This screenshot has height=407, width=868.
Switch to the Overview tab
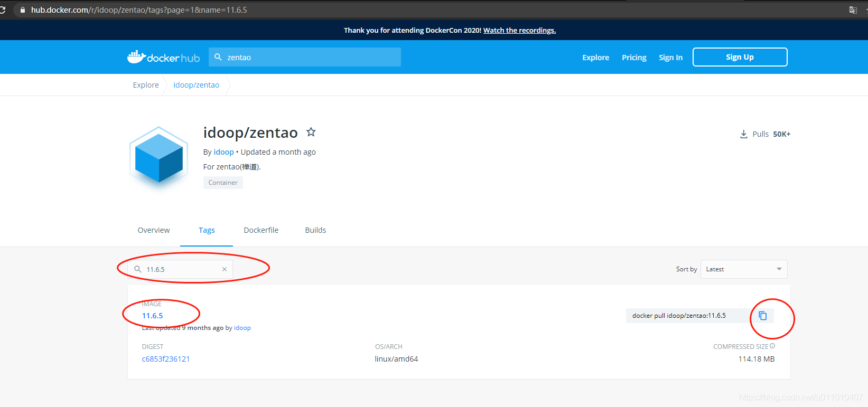click(x=154, y=230)
